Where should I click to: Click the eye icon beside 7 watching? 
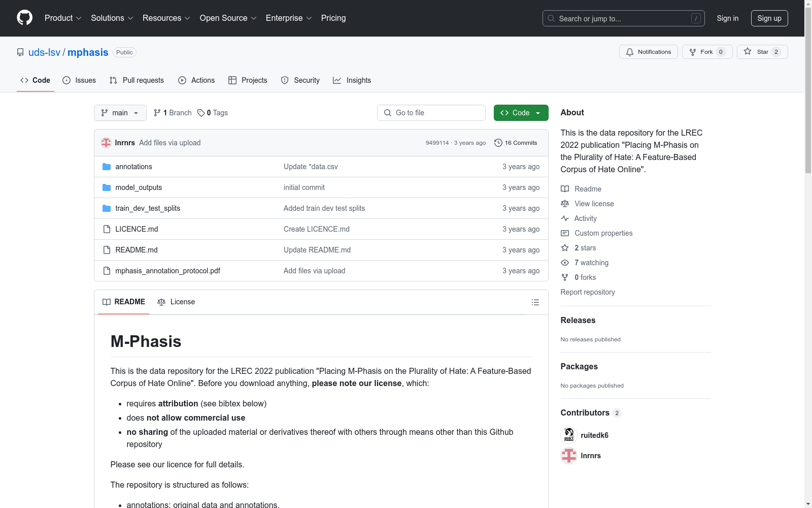click(x=565, y=263)
